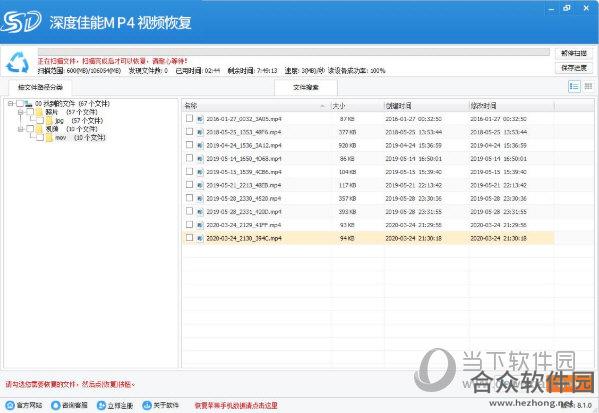Viewport: 599px width, 413px height.
Task: Click the mp4 icon of the 2019-05-15 file
Action: [x=200, y=172]
